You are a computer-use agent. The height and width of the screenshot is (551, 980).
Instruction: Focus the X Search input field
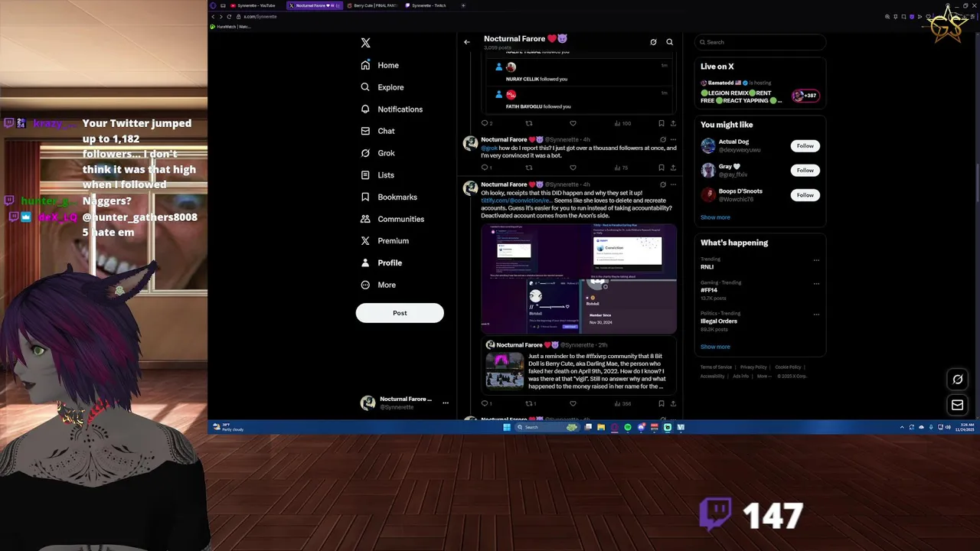point(760,42)
